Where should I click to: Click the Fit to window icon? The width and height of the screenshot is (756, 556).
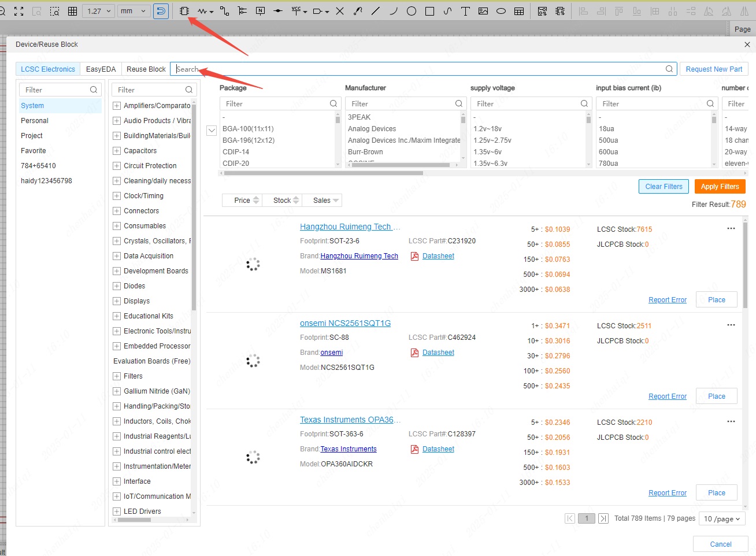[x=19, y=11]
